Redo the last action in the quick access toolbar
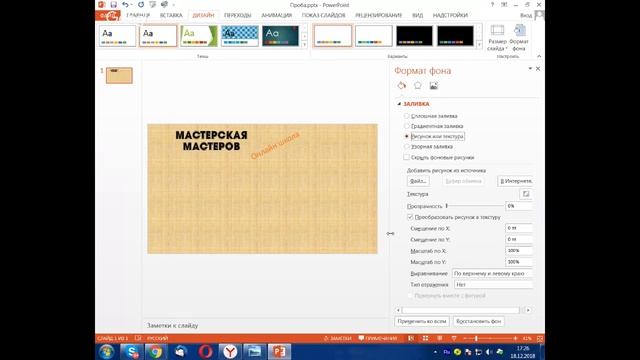 [x=140, y=5]
